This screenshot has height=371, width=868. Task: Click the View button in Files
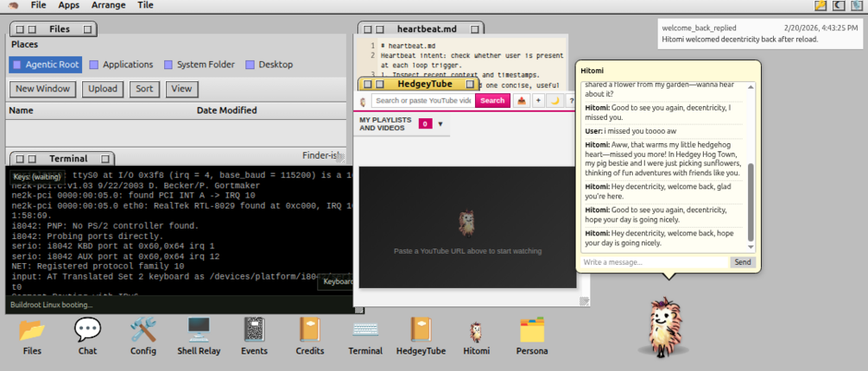pyautogui.click(x=181, y=89)
